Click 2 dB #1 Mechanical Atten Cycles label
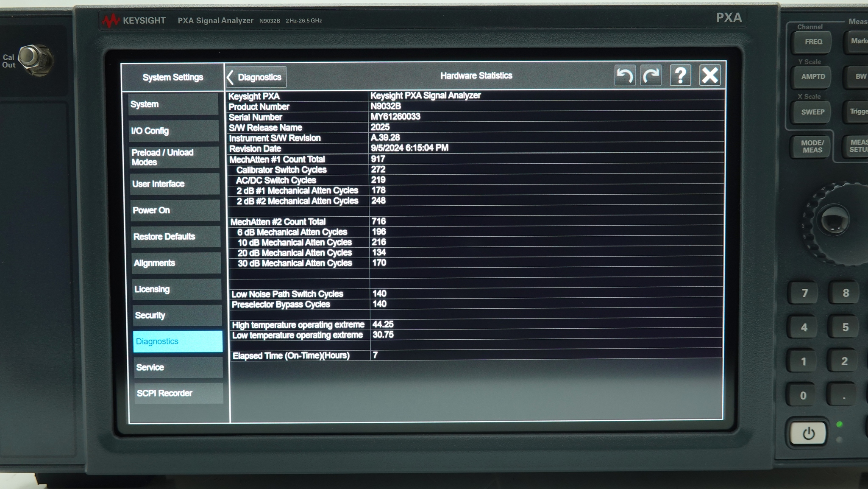The width and height of the screenshot is (868, 489). [x=297, y=191]
